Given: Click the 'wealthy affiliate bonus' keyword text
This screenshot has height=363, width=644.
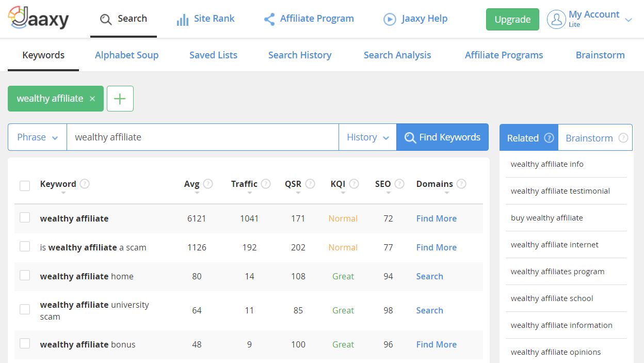Looking at the screenshot, I should [88, 344].
